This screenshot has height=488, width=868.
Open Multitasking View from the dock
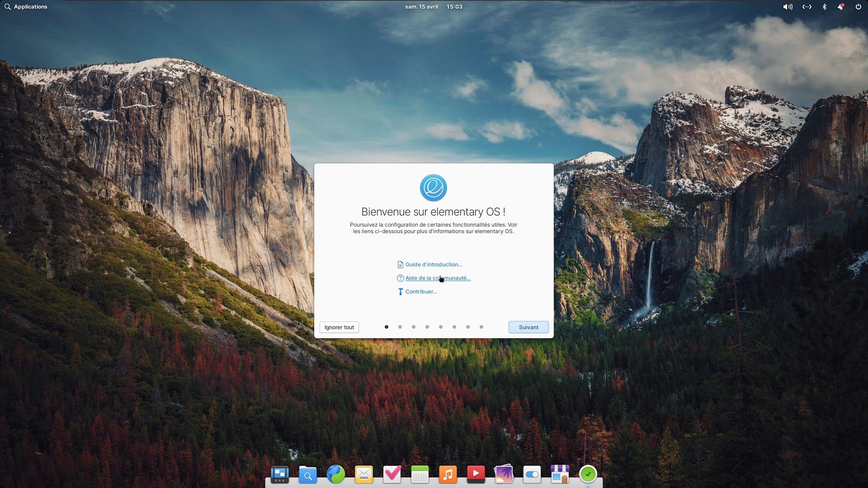coord(280,474)
